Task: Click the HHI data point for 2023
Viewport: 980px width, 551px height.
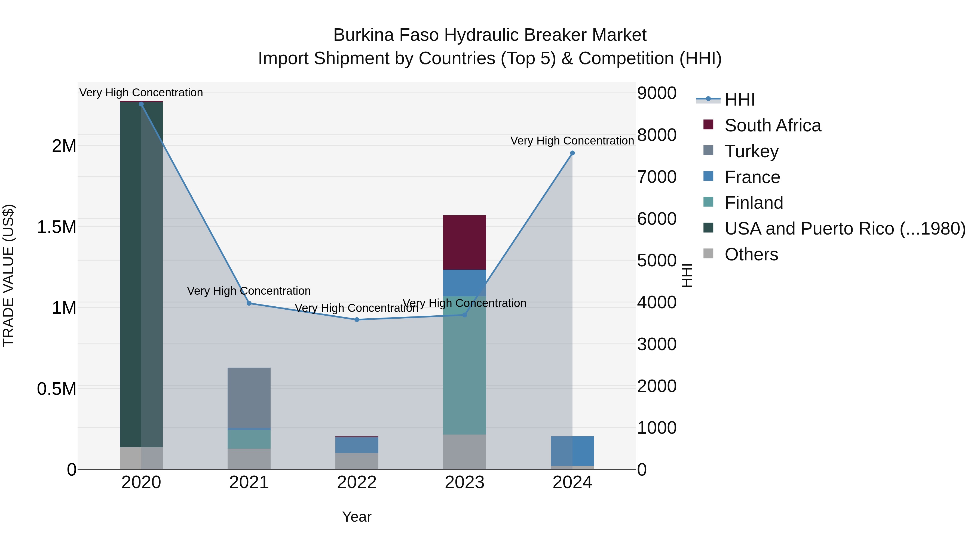Action: [464, 315]
